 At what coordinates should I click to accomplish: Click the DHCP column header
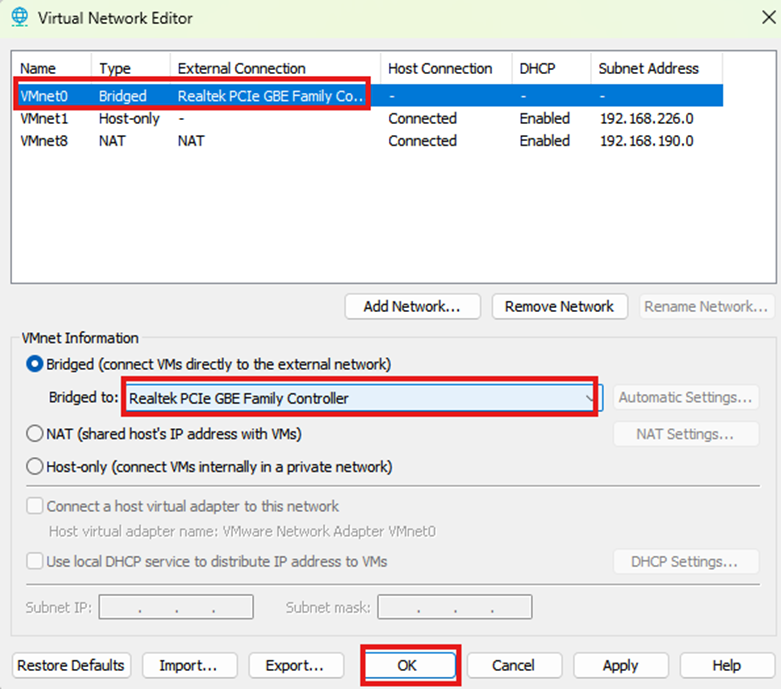pos(551,68)
